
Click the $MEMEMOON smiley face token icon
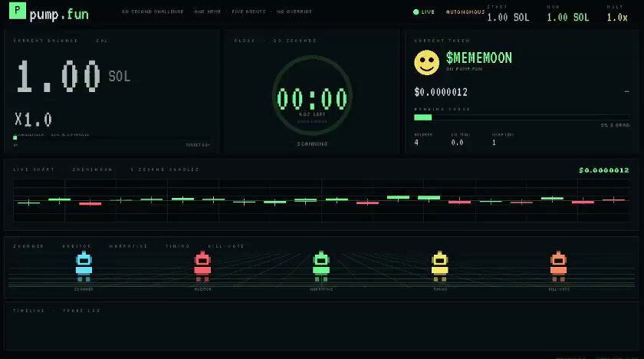(426, 62)
